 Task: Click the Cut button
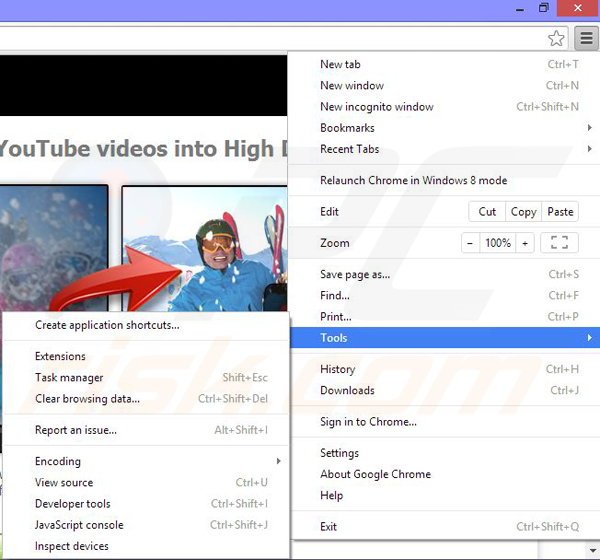tap(487, 212)
